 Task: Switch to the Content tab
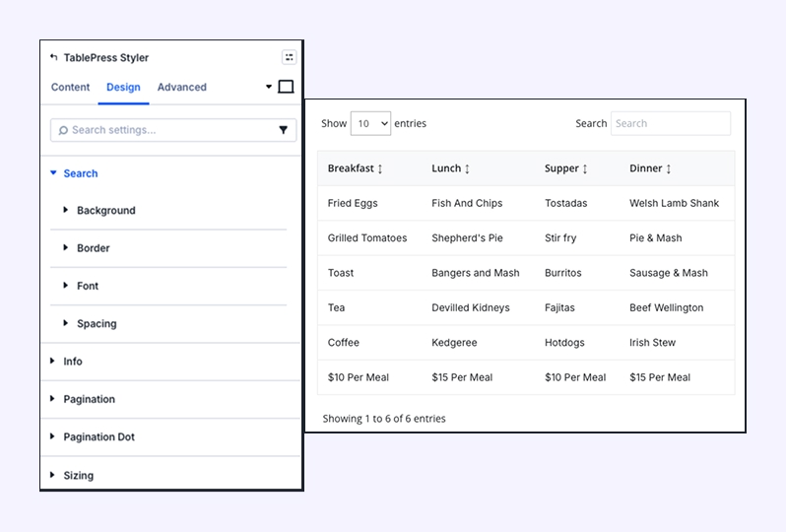tap(71, 88)
